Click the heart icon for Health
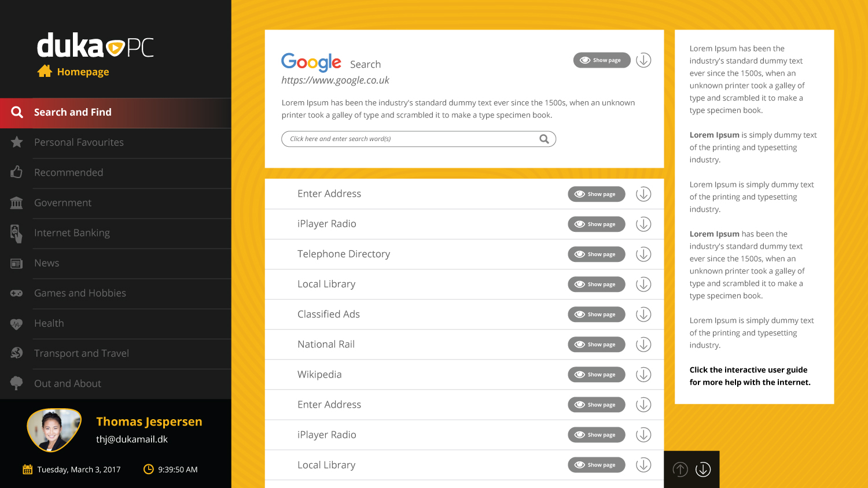The height and width of the screenshot is (488, 868). (16, 324)
